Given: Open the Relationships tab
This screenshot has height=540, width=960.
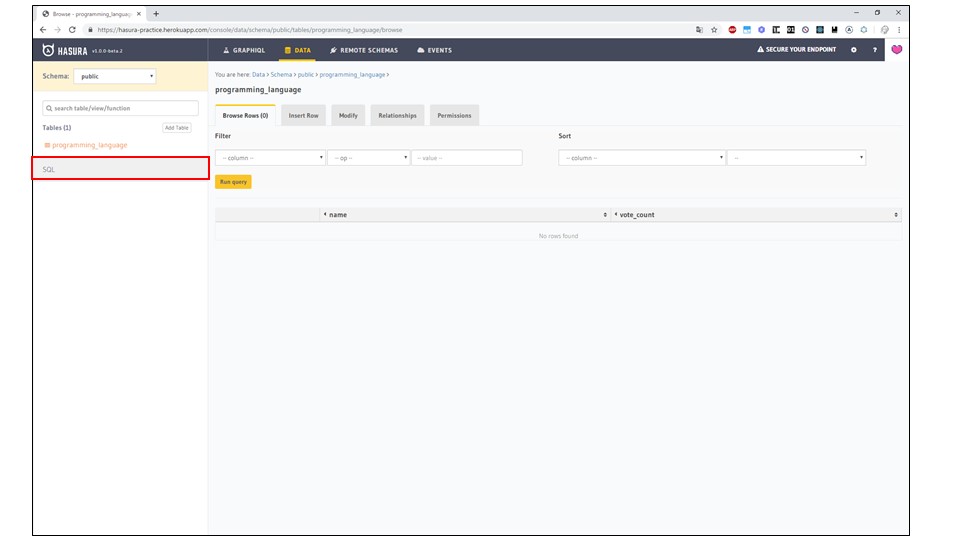Looking at the screenshot, I should [397, 115].
